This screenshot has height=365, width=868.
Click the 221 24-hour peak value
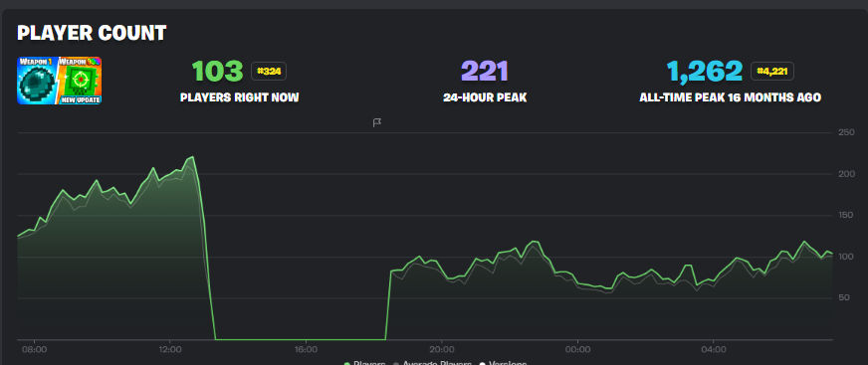click(x=485, y=72)
